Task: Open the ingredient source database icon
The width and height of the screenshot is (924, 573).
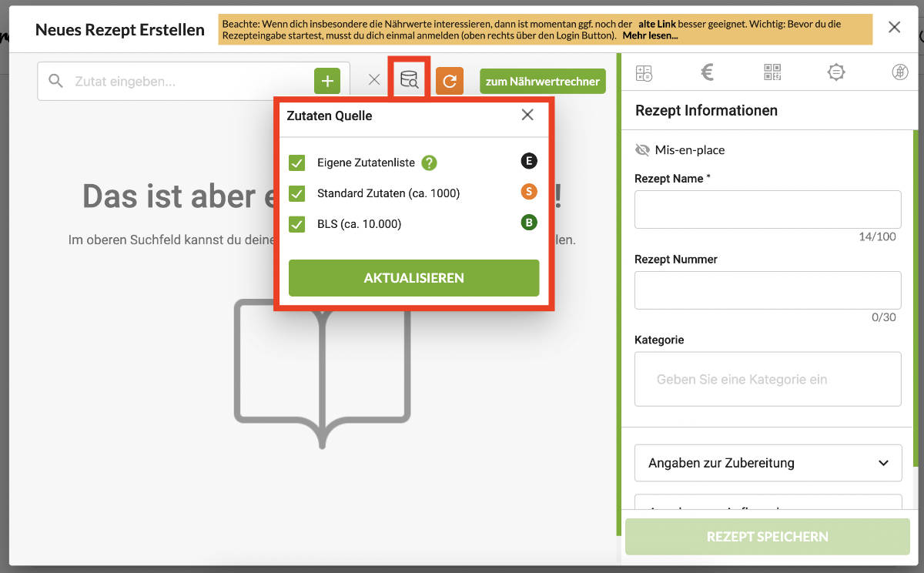Action: 409,79
